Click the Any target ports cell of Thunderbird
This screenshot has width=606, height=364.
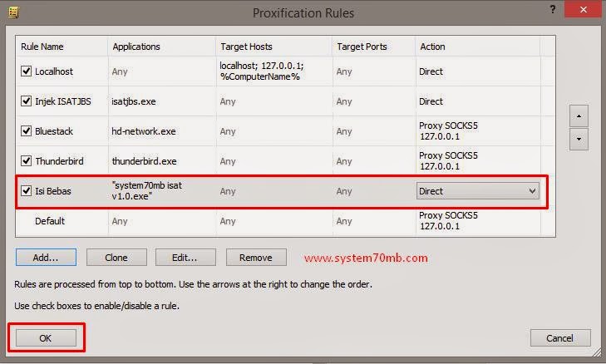(344, 161)
